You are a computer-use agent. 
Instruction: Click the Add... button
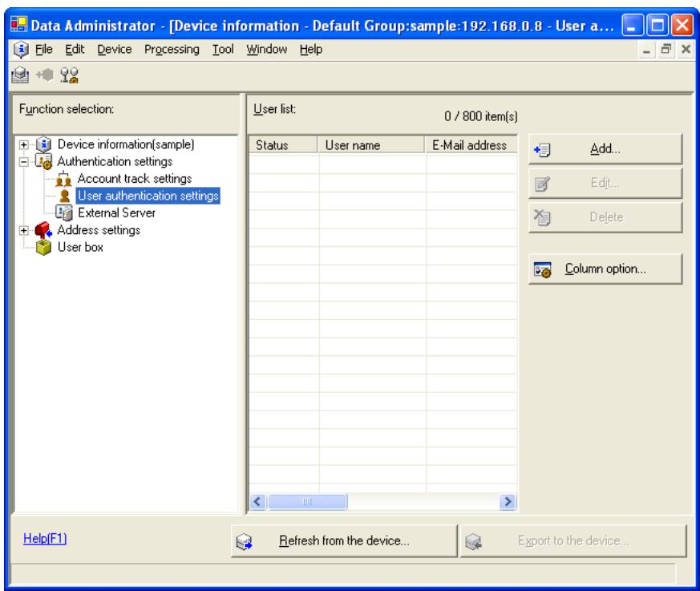point(605,148)
